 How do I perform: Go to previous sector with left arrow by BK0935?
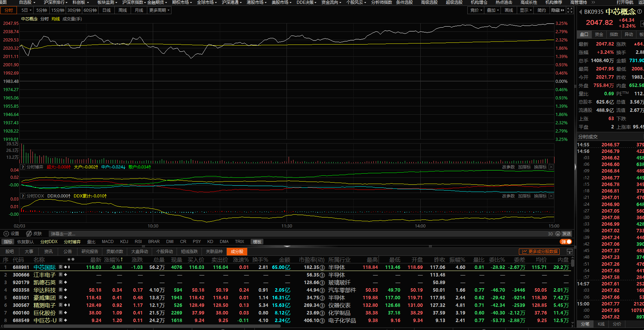point(580,12)
